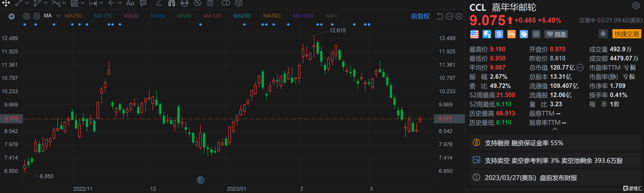The height and width of the screenshot is (193, 644).
Task: Select the arrow annotation tool
Action: [112, 3]
